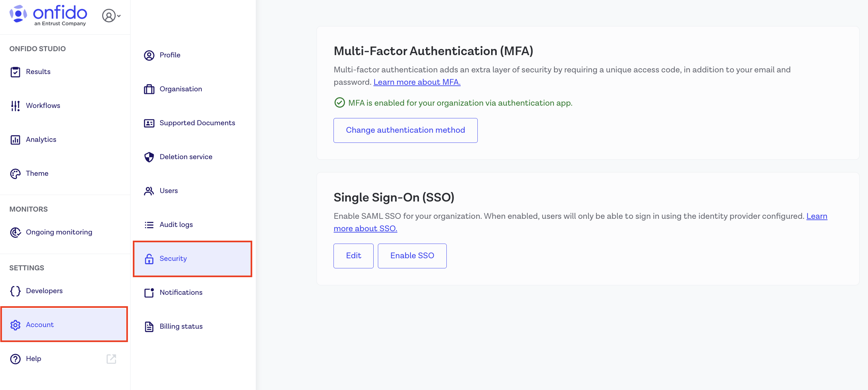868x390 pixels.
Task: Click the Help question mark icon
Action: 15,359
